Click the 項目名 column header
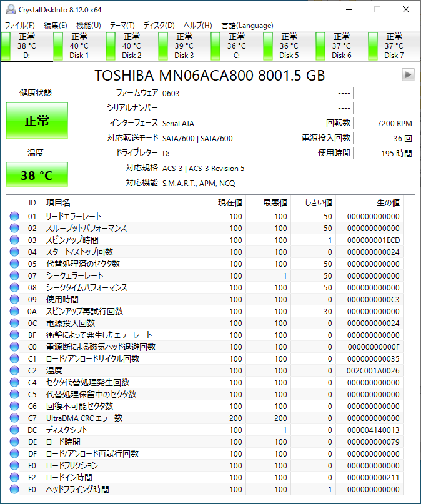The width and height of the screenshot is (421, 504). coord(121,202)
